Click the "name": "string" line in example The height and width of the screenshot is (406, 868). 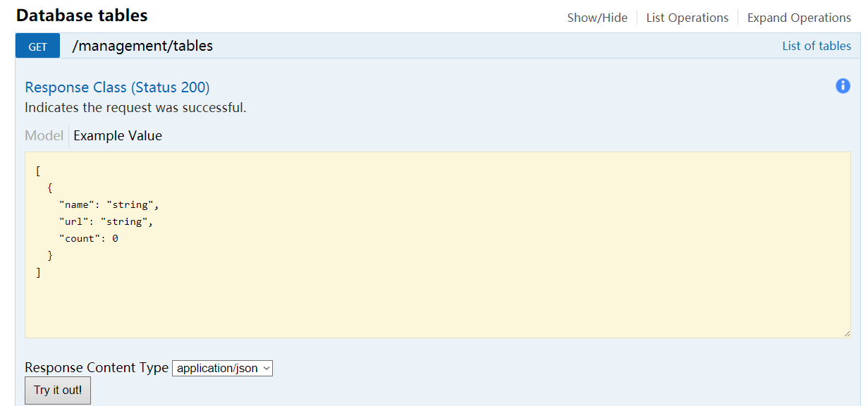click(109, 204)
